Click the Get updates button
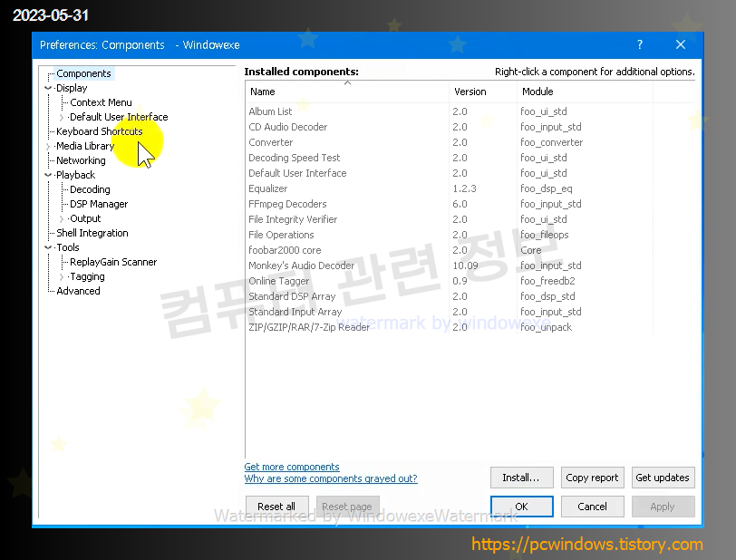This screenshot has width=736, height=560. click(663, 478)
